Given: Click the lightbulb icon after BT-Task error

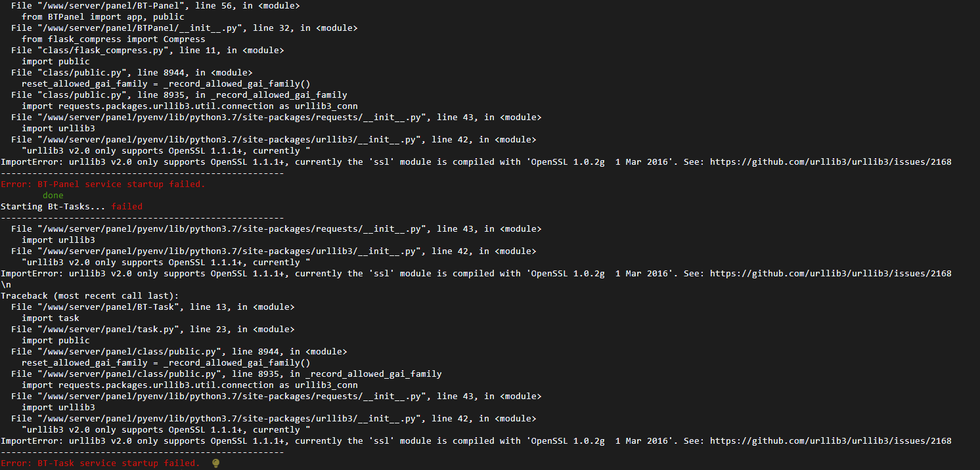Looking at the screenshot, I should coord(216,463).
